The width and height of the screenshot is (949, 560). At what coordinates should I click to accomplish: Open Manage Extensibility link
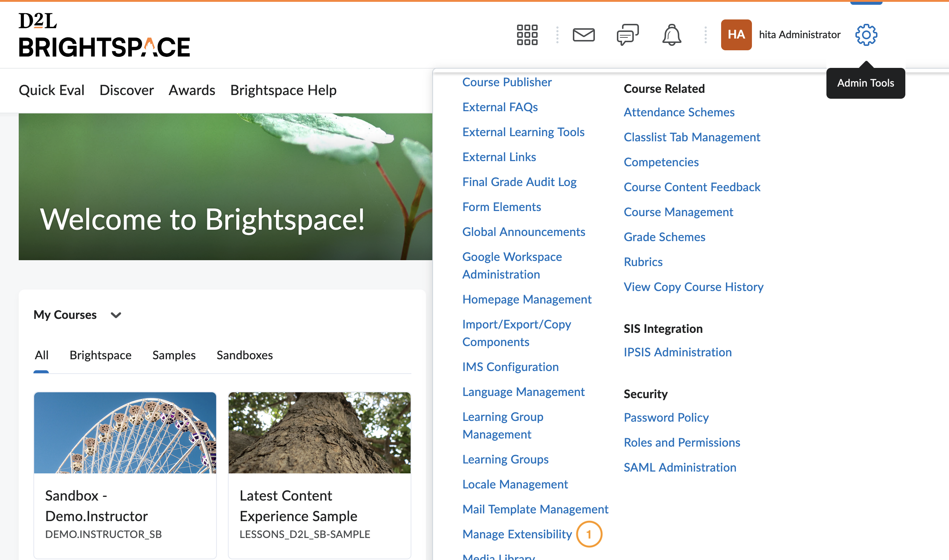pos(517,534)
